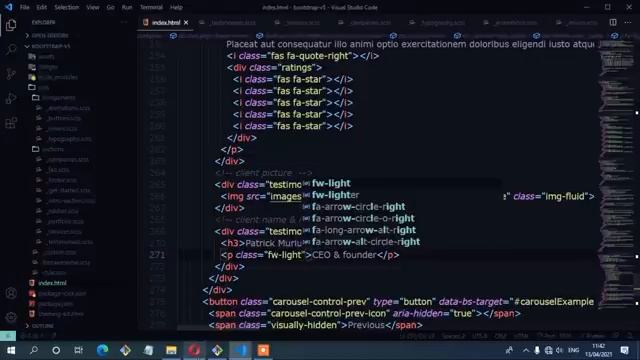Show hidden system tray icons
The width and height of the screenshot is (640, 360).
(526, 350)
